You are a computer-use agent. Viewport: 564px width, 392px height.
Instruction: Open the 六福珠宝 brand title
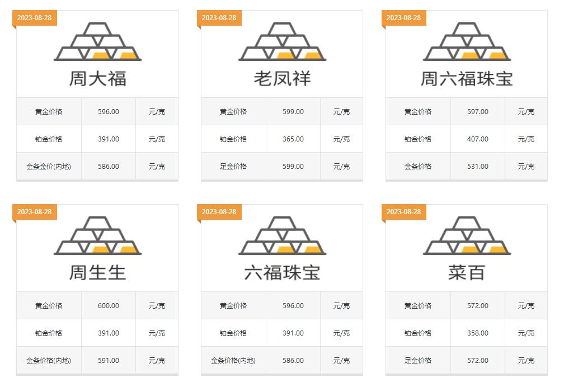(x=282, y=272)
